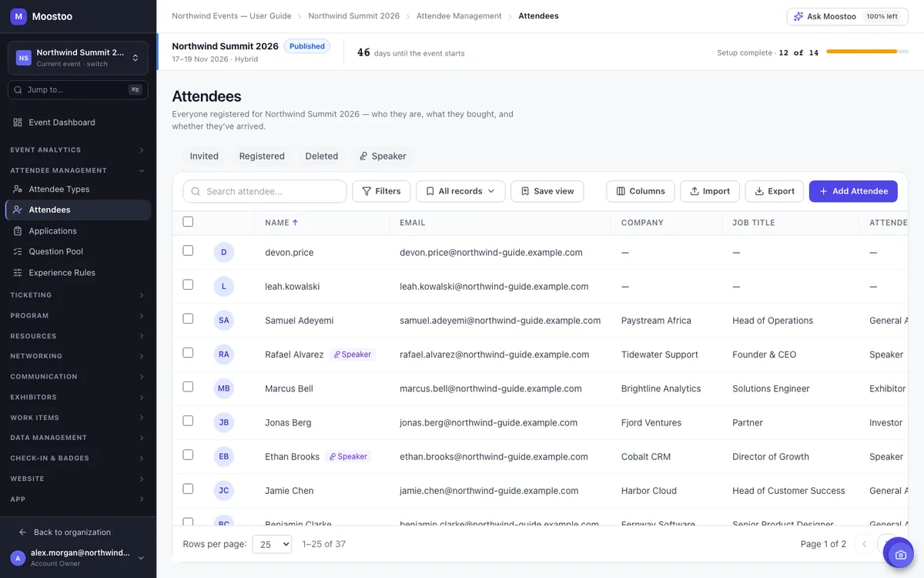Click the SA avatar for Samuel Adeyemi
The image size is (924, 578).
coord(224,321)
